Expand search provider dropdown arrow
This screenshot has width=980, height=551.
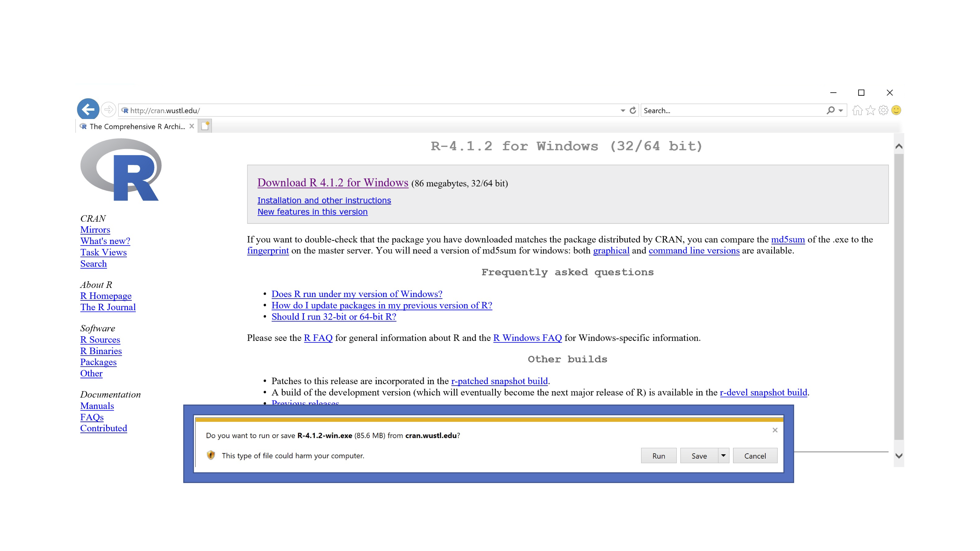[841, 111]
